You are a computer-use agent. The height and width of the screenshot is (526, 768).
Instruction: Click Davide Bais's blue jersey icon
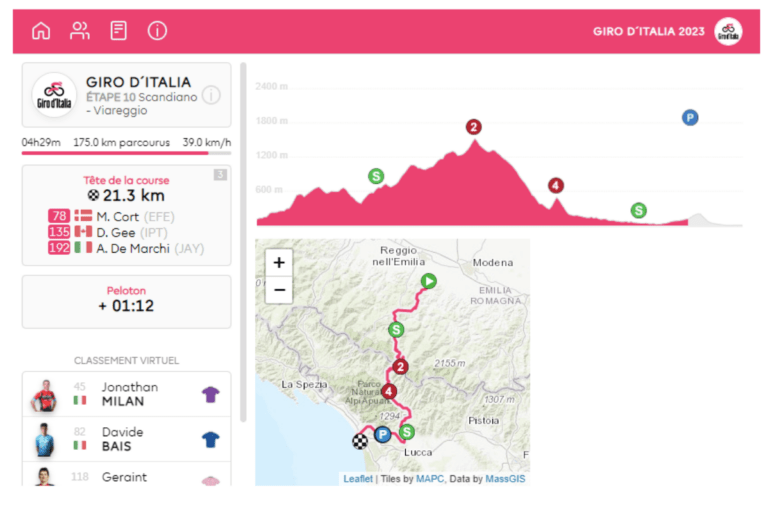point(210,439)
